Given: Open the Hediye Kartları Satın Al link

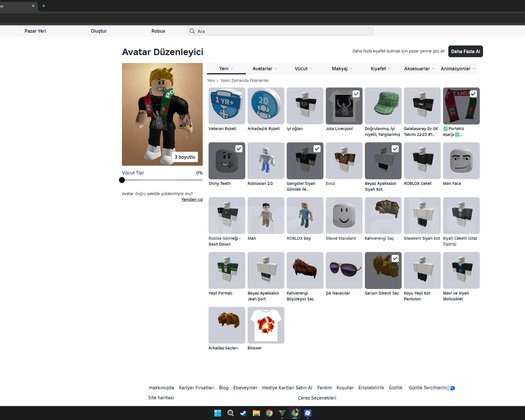Looking at the screenshot, I should coord(287,388).
